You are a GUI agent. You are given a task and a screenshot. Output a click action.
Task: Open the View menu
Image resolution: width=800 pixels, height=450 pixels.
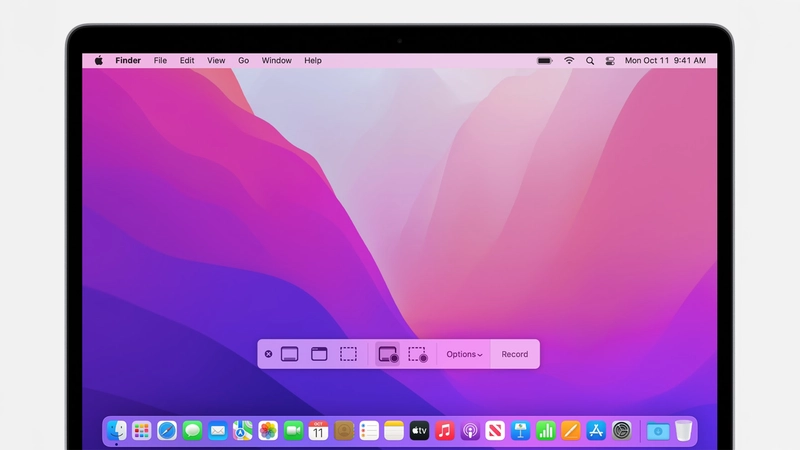point(216,60)
